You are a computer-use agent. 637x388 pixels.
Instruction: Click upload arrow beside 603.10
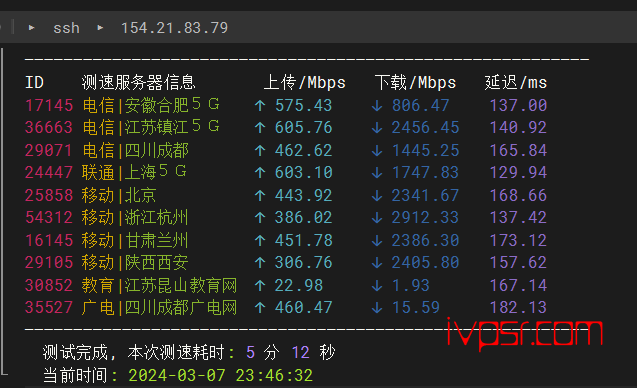tap(260, 173)
